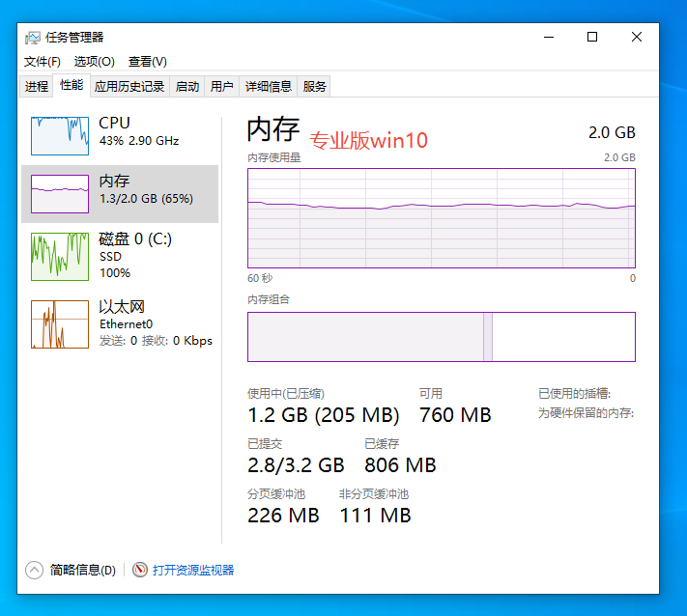Switch to the 启动 tab
The height and width of the screenshot is (616, 687).
tap(187, 86)
